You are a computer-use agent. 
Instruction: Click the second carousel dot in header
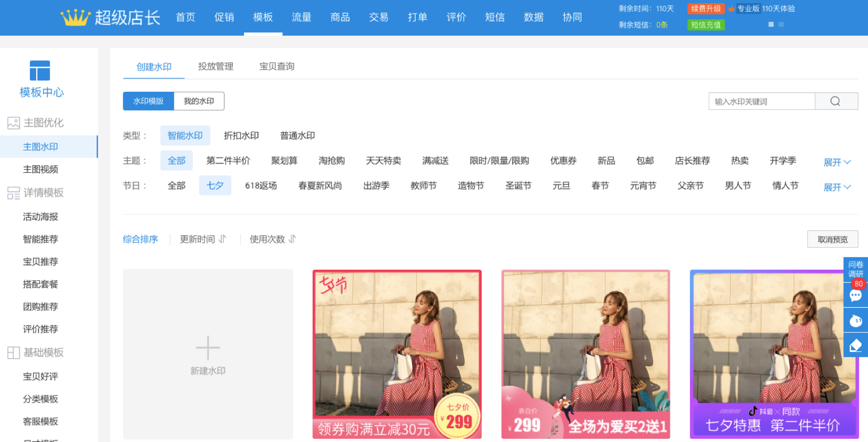click(781, 25)
